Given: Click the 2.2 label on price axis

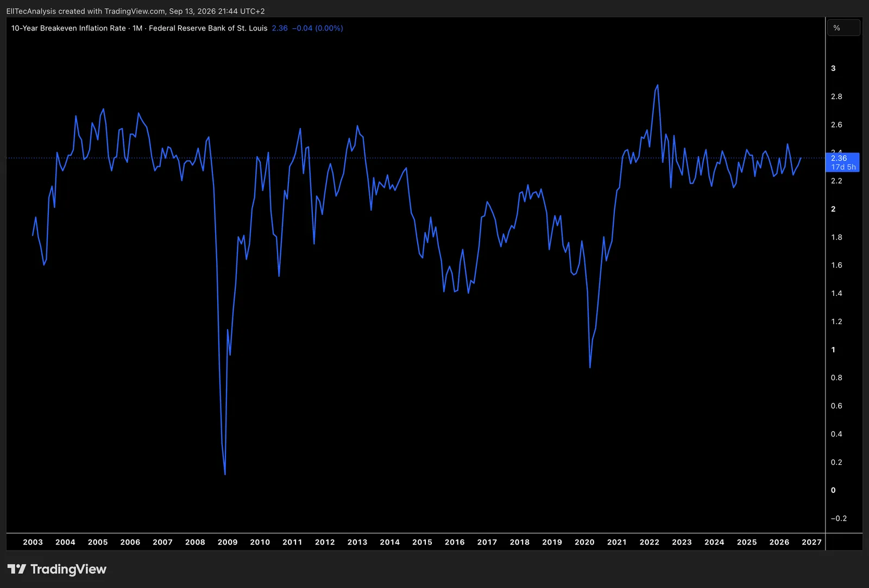Looking at the screenshot, I should (x=836, y=181).
